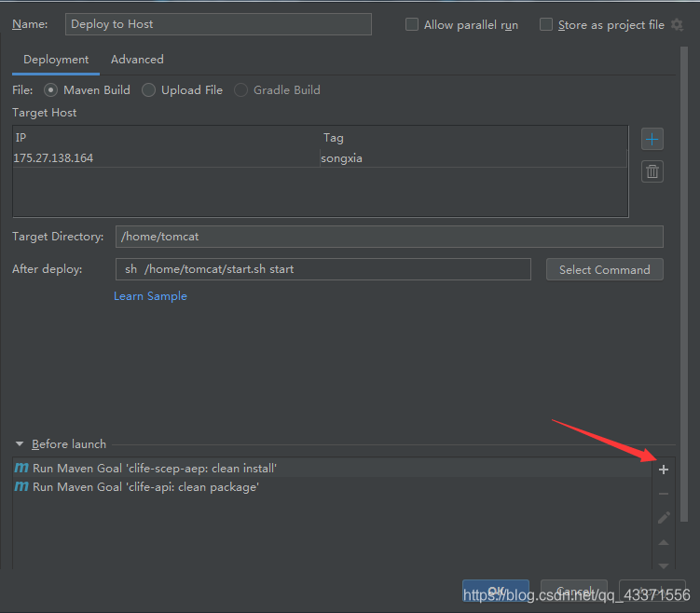Click the Target Directory input field

click(389, 237)
